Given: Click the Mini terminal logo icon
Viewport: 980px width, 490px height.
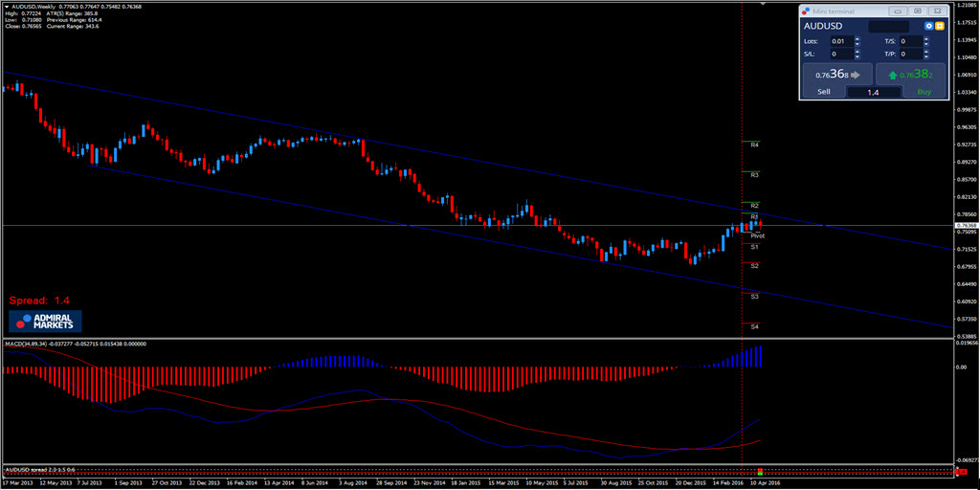Looking at the screenshot, I should [807, 11].
